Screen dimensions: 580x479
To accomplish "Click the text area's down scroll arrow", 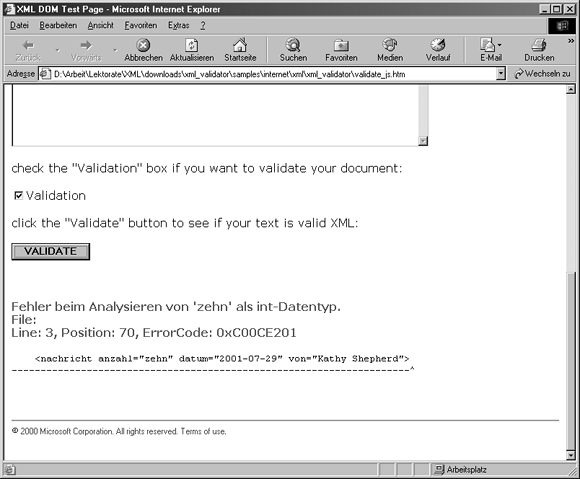I will [423, 141].
